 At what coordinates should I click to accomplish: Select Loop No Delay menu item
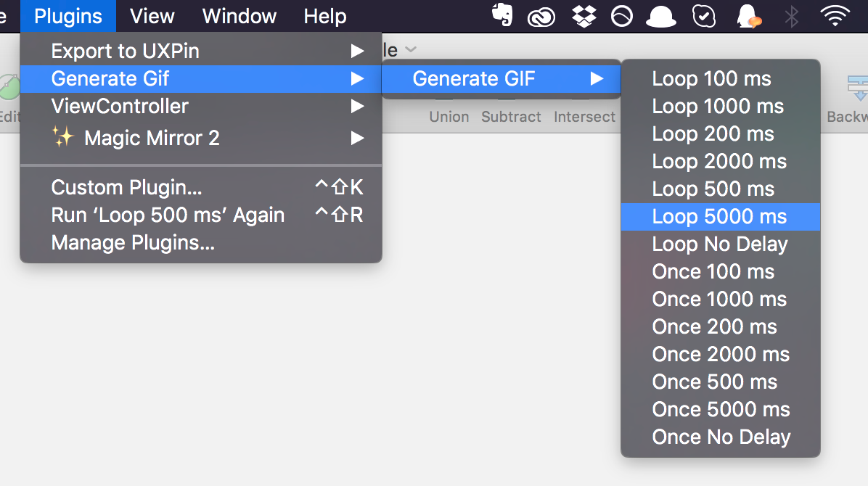pos(720,244)
